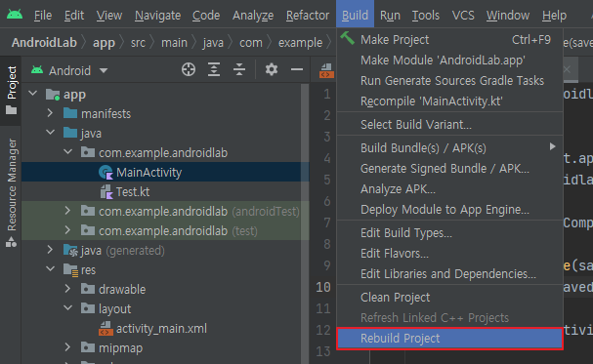Screen dimensions: 593x364
Task: Expand com.example.androidlab (androidTest) package
Action: click(67, 211)
